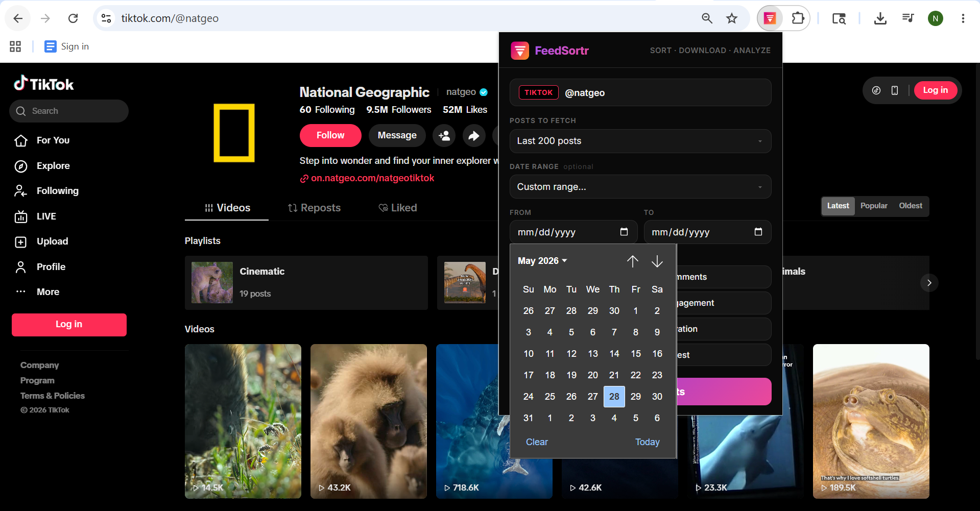Screen dimensions: 980x511
Task: Reload the TikTok page
Action: (73, 18)
